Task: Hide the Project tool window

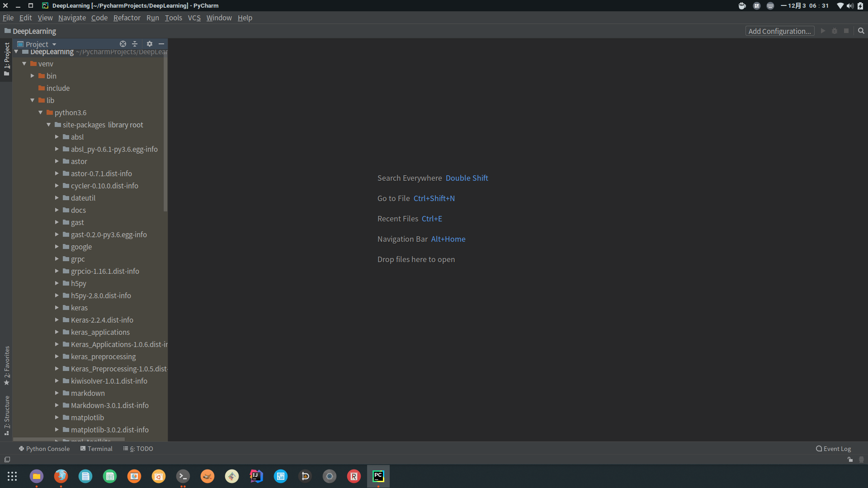Action: (161, 44)
